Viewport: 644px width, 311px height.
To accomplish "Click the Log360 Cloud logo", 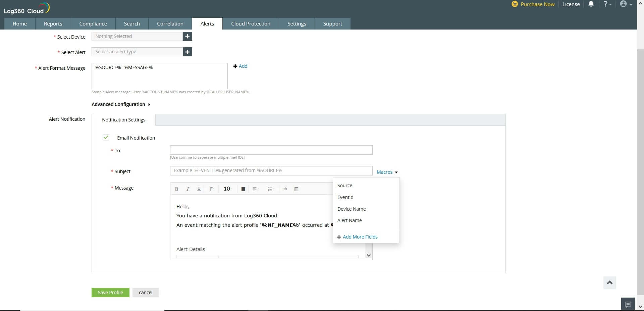I will tap(27, 8).
